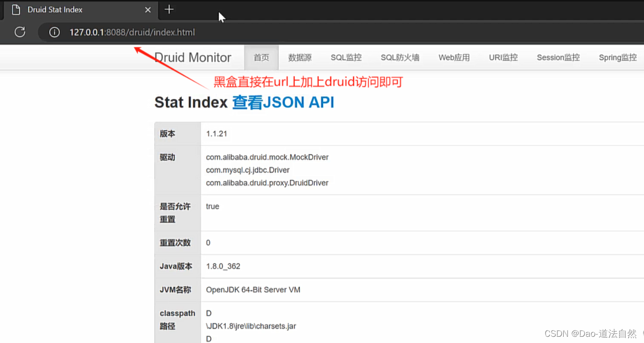Click the Java版本 row label
This screenshot has height=343, width=644.
[176, 266]
